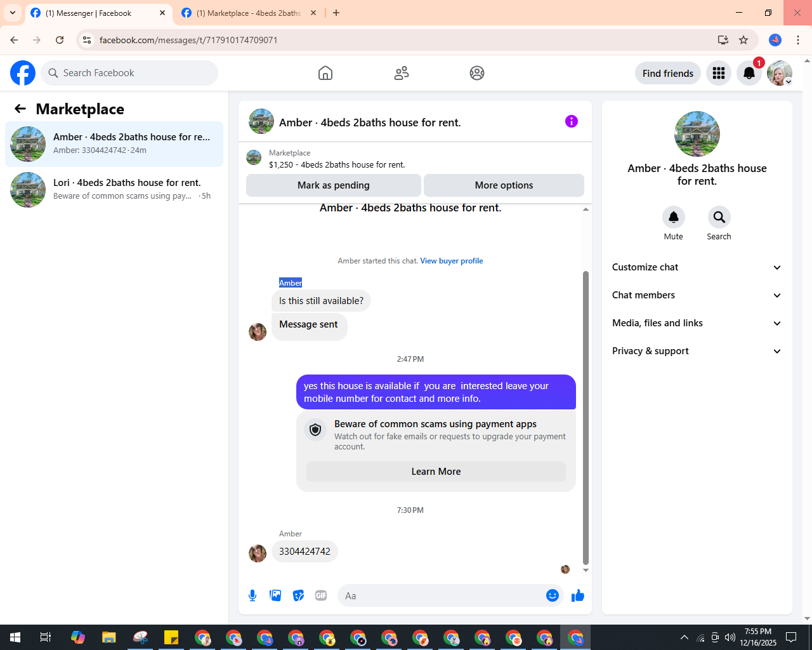Open the Lori conversation in the list

(x=114, y=190)
